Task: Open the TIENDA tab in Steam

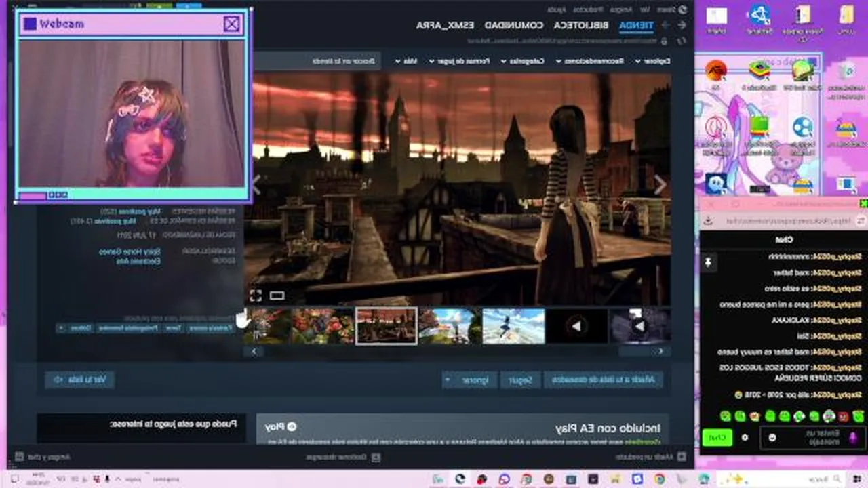Action: [636, 25]
